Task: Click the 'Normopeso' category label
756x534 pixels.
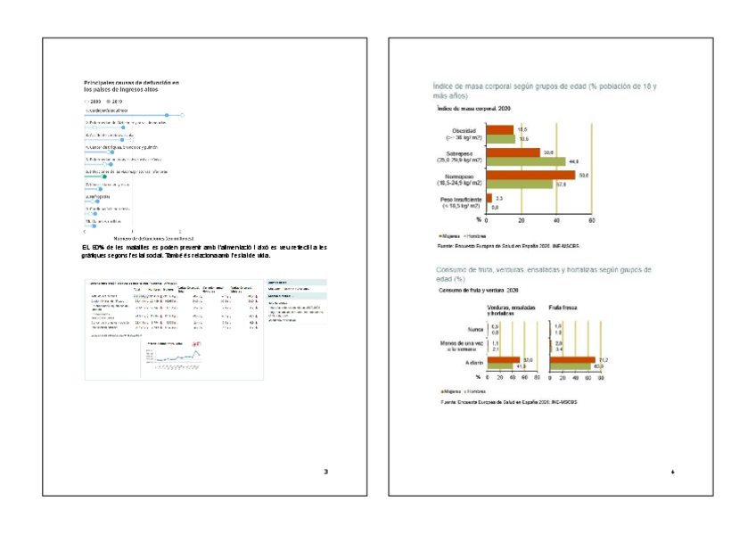Action: point(459,180)
